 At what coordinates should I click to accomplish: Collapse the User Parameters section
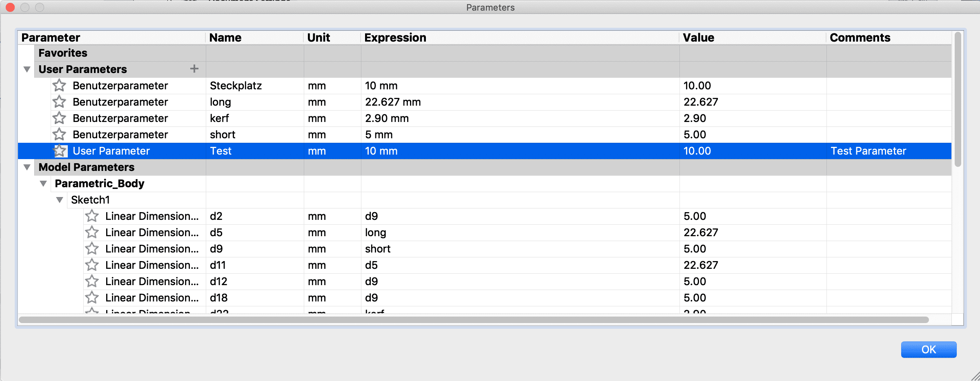[x=27, y=69]
